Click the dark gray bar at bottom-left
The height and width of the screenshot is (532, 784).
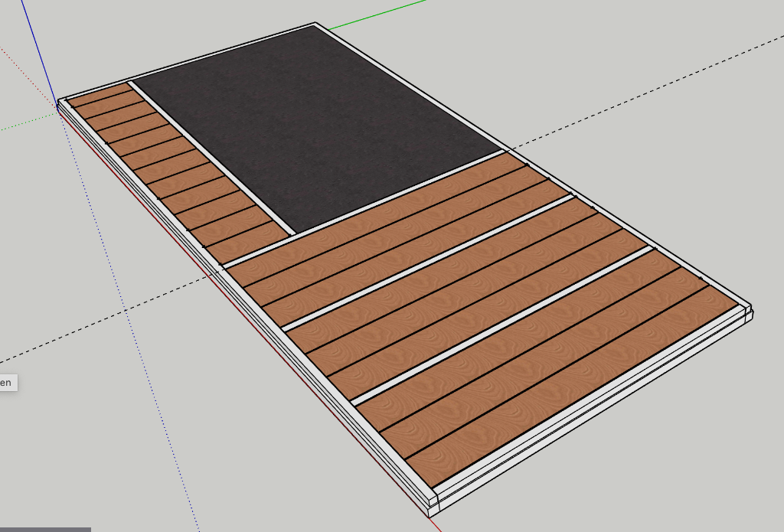[44, 529]
